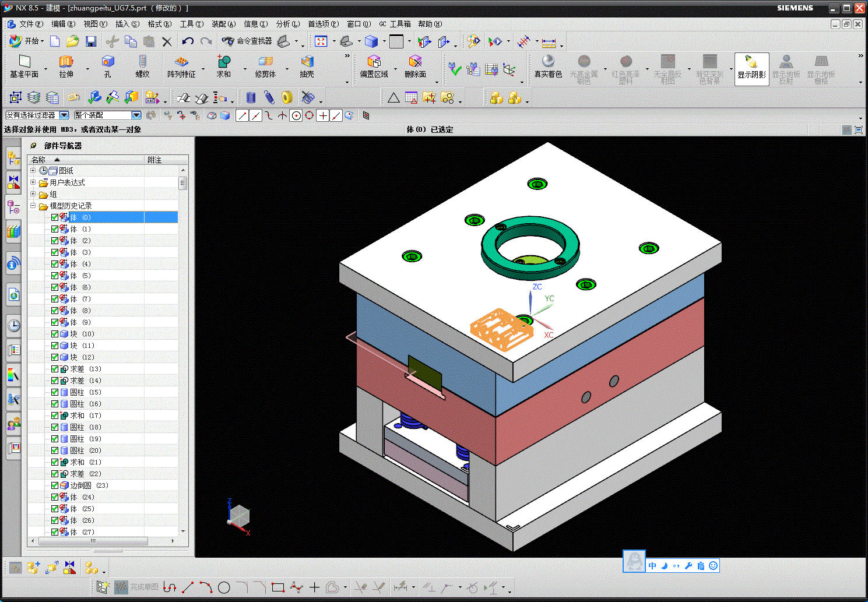Select the 圆柱 (19) feature row
The width and height of the screenshot is (868, 602).
pyautogui.click(x=103, y=439)
